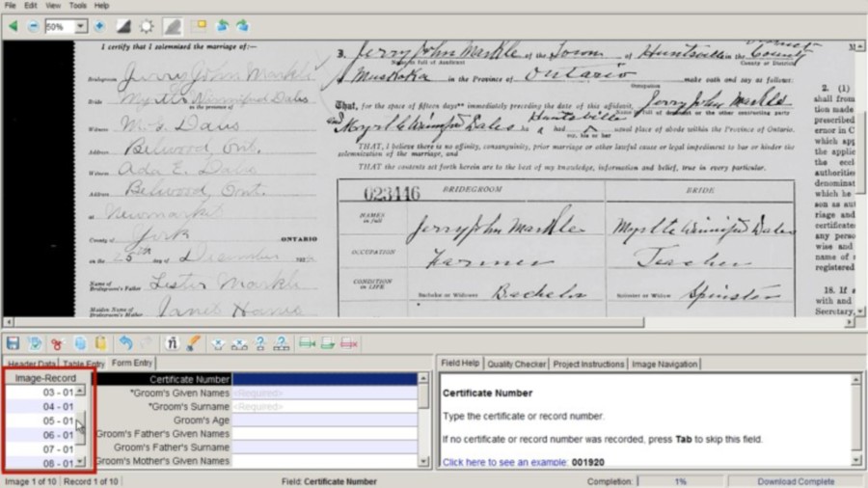Delete record with the red row icon
Screen dimensions: 868x488
click(x=349, y=343)
